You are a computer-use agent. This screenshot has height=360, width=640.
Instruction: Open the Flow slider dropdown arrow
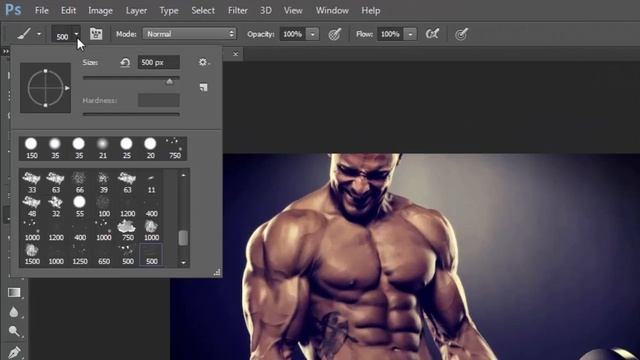point(410,34)
